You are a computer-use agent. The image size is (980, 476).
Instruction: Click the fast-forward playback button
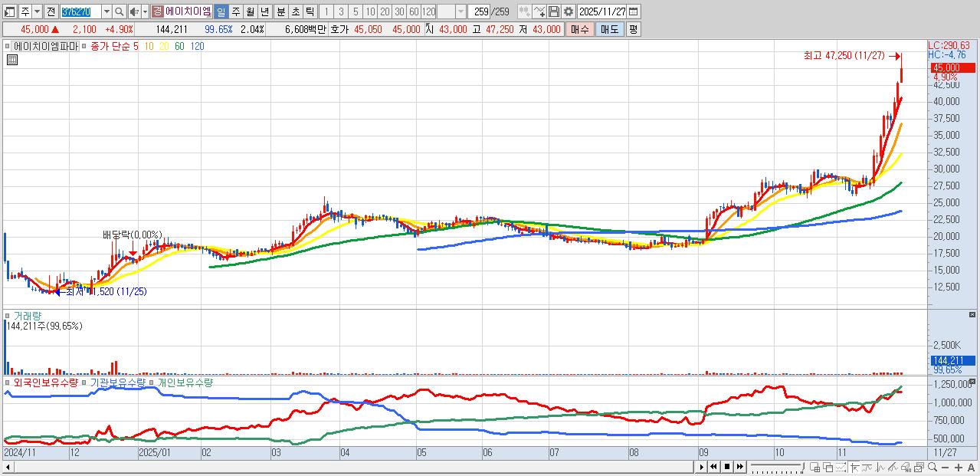click(740, 467)
